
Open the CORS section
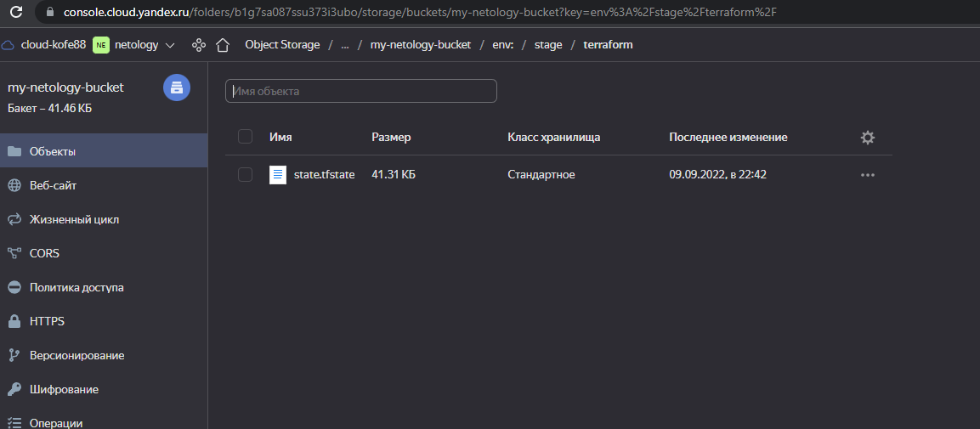pos(104,253)
